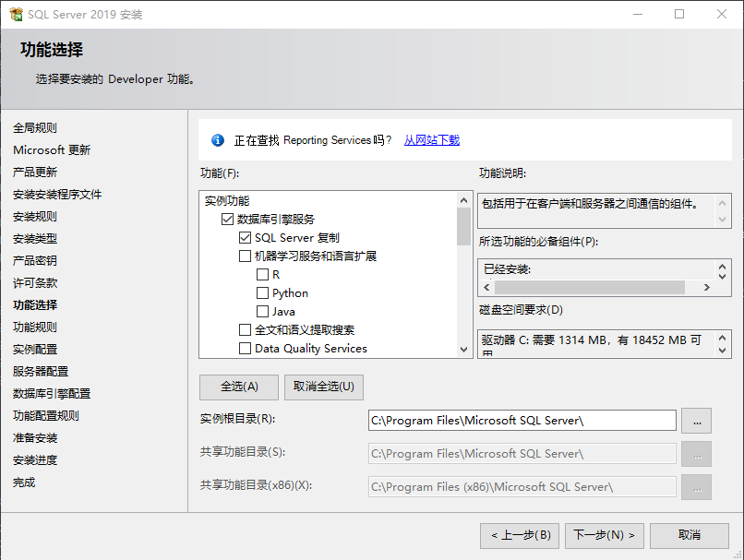The image size is (744, 560).
Task: Go back with 上一步(B) button
Action: [520, 536]
